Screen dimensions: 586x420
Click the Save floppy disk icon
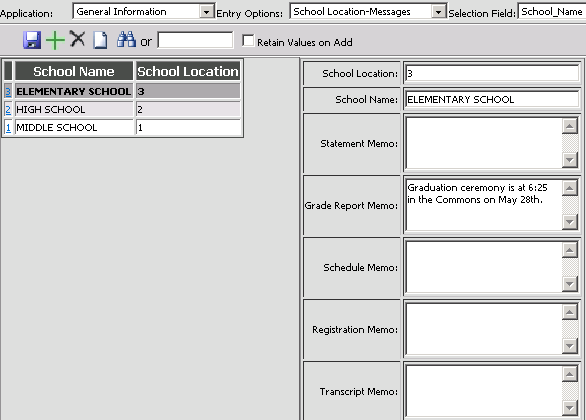point(32,40)
